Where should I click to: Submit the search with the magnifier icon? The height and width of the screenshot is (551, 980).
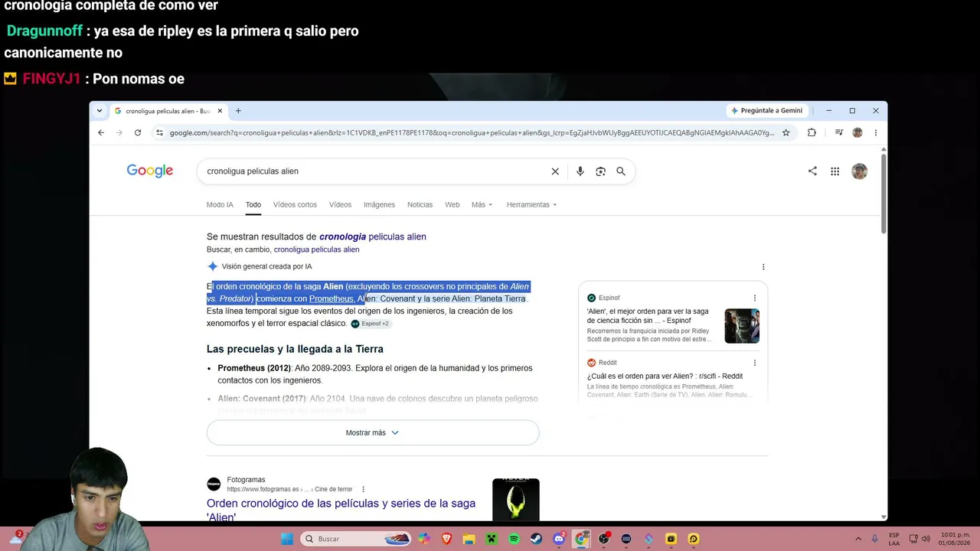coord(621,171)
